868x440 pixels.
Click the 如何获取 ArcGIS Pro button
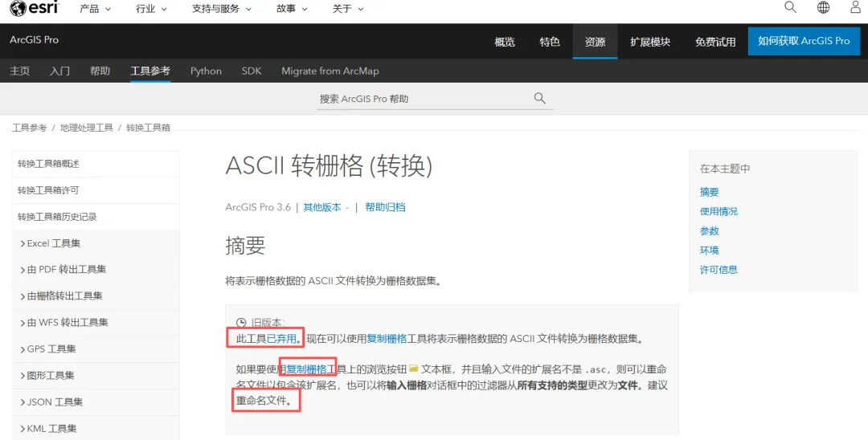click(x=804, y=41)
